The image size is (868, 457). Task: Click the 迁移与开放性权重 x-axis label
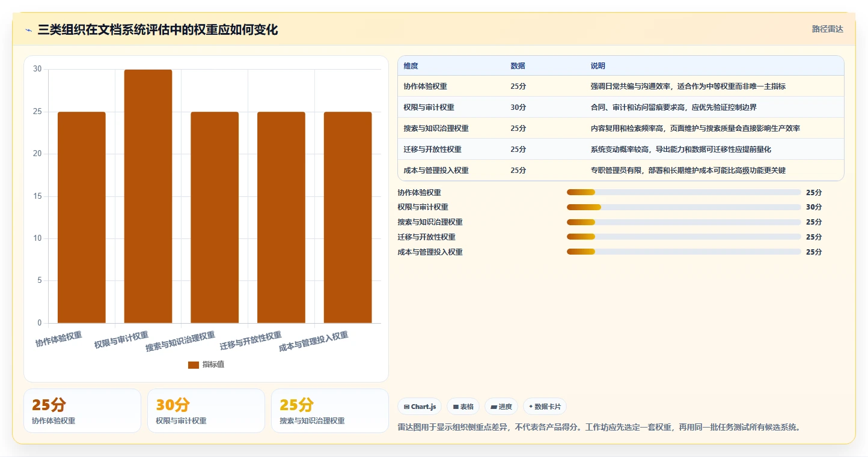point(251,340)
